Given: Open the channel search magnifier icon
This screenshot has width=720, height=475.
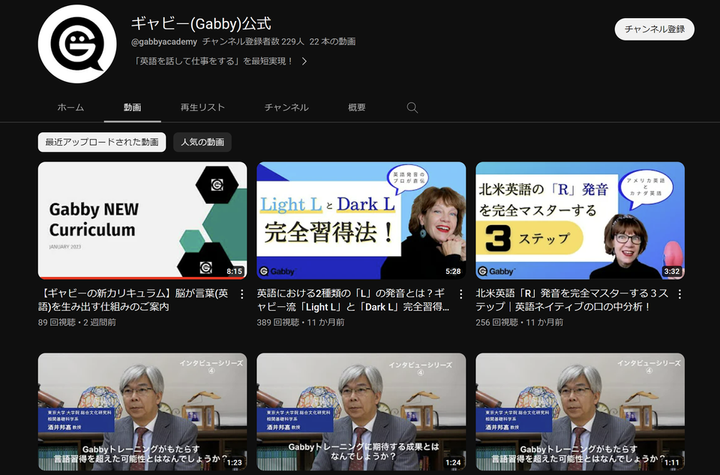Looking at the screenshot, I should [412, 107].
